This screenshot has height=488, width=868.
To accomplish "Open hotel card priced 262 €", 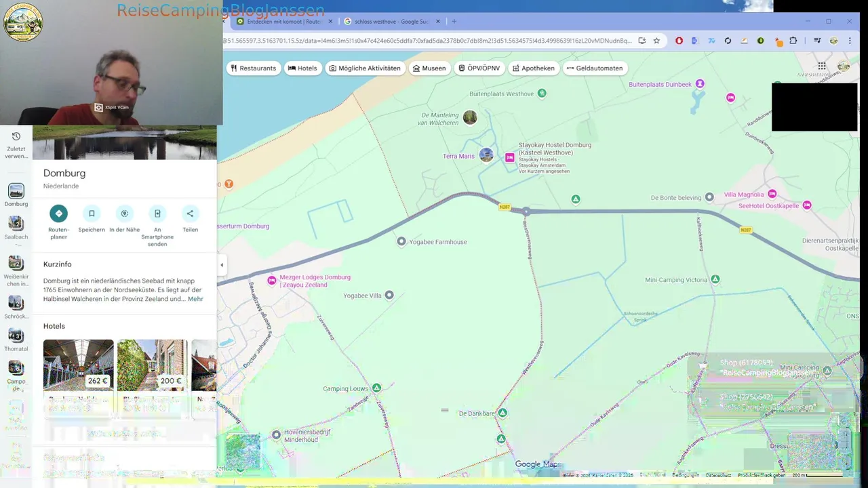I will click(x=79, y=377).
